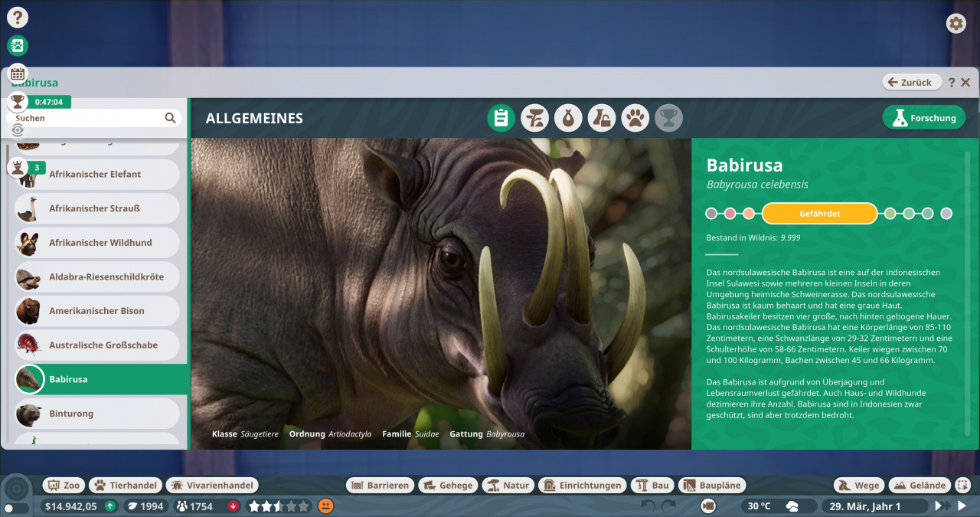Click the redo arrow in bottom bar

(668, 506)
